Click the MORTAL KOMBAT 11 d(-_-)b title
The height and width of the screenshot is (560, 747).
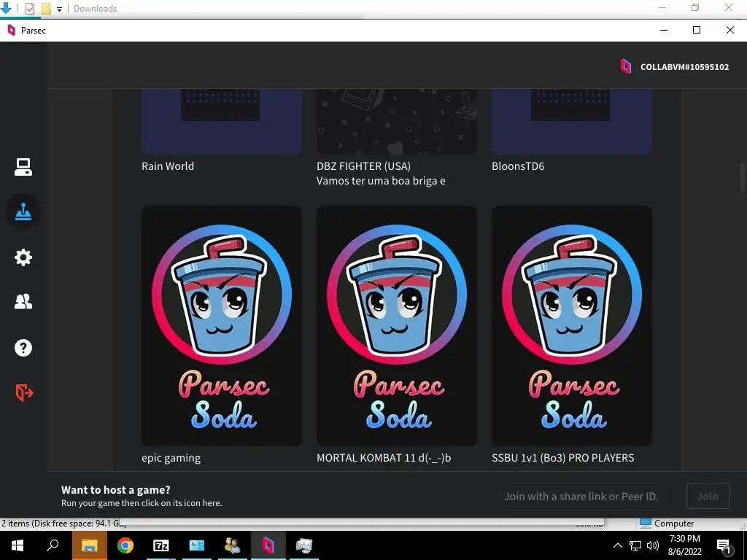[x=384, y=458]
